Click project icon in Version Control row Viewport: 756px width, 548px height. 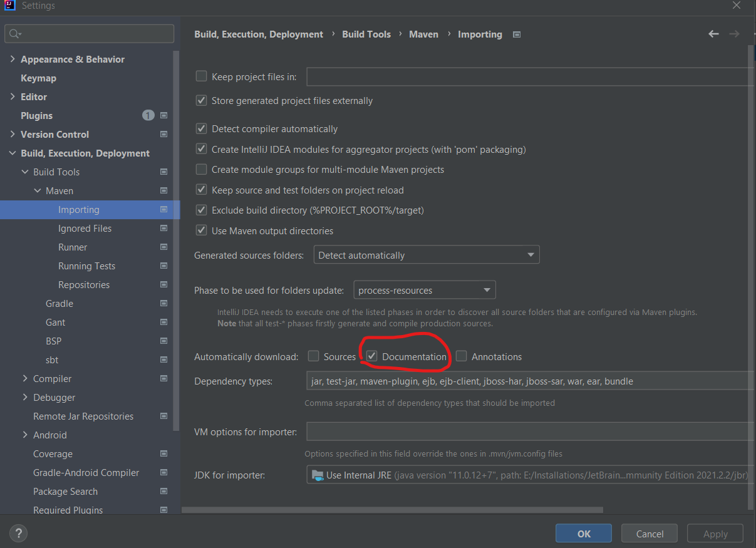pyautogui.click(x=164, y=134)
